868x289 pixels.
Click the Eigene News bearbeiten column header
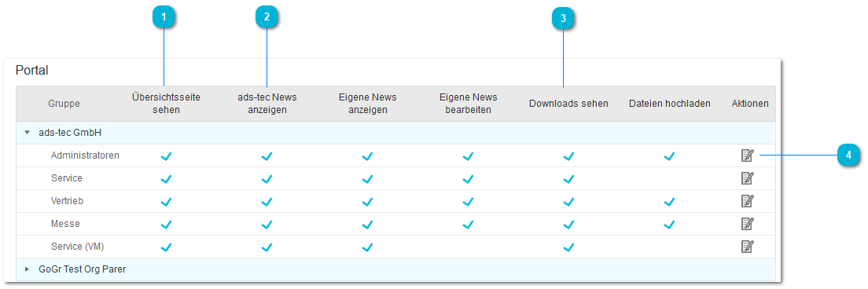469,104
